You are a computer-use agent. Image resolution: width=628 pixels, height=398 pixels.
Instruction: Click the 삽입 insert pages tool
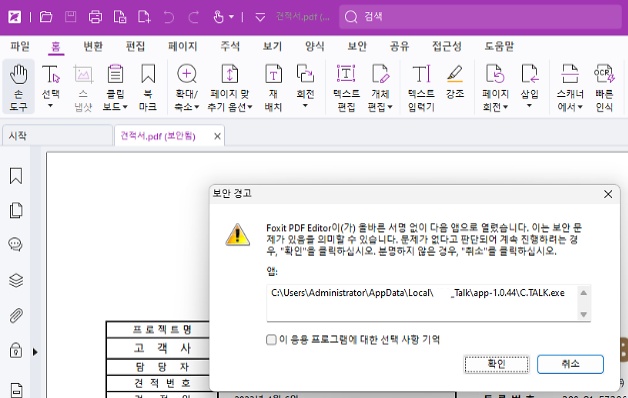coord(529,82)
